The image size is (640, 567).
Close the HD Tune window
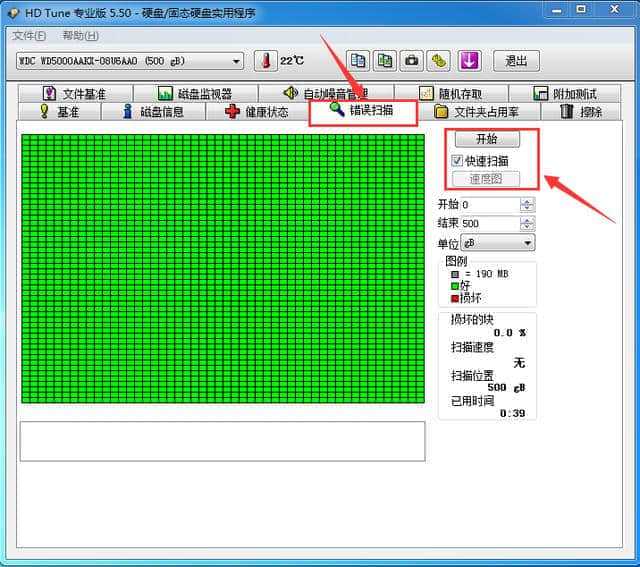(615, 10)
